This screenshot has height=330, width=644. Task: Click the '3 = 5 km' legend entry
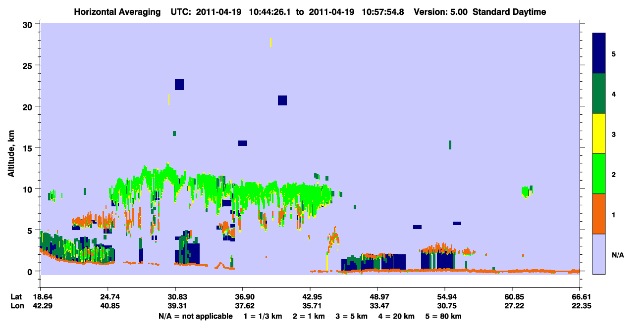tap(352, 316)
